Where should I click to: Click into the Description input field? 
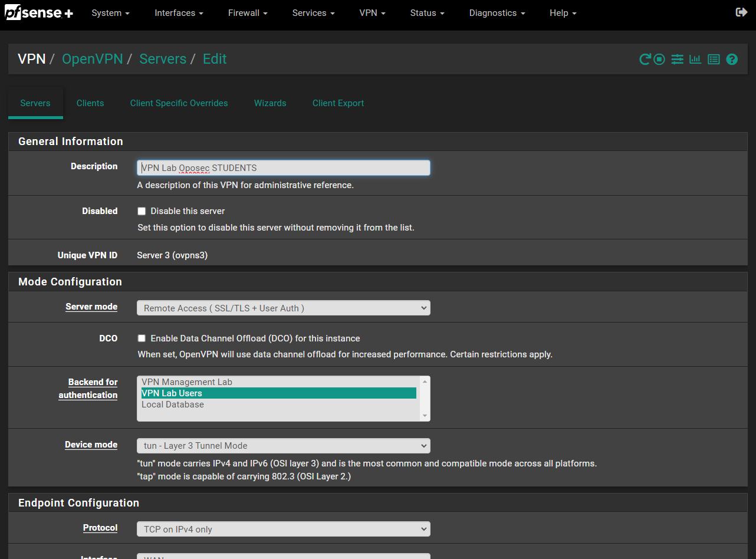click(x=284, y=168)
